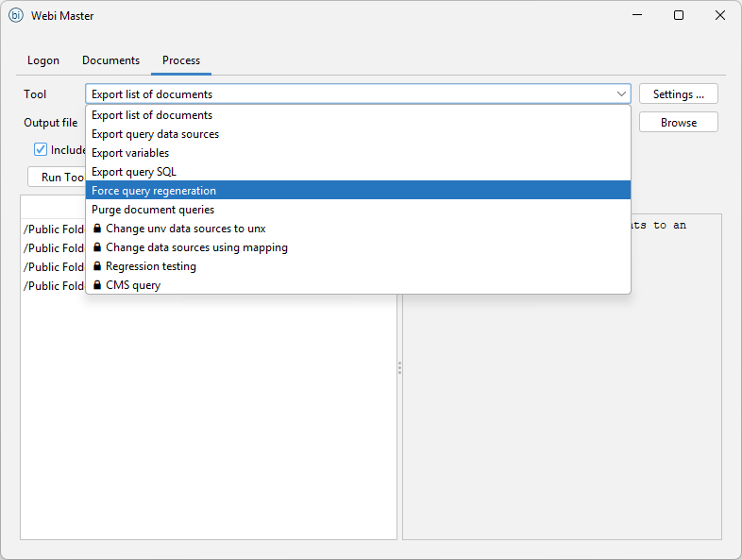The height and width of the screenshot is (560, 742).
Task: Pick Force query regeneration option
Action: [358, 191]
